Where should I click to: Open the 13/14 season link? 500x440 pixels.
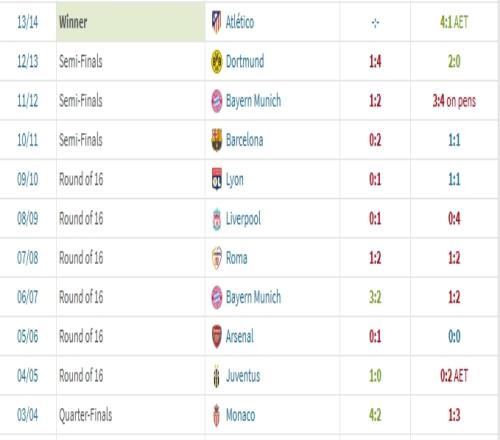tap(28, 22)
